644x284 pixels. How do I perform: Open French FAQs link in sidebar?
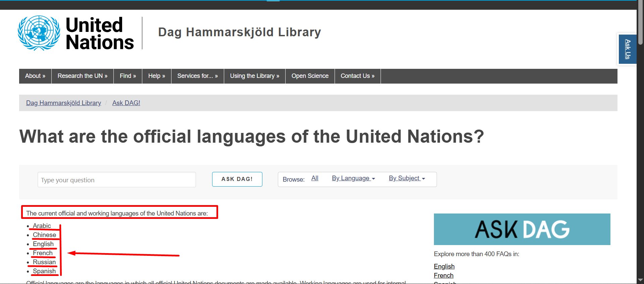[x=443, y=275]
